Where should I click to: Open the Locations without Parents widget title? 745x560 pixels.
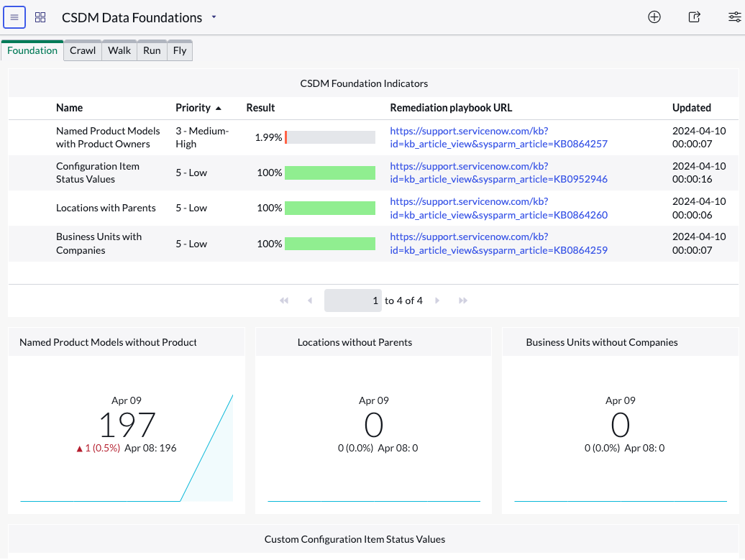[x=355, y=342]
